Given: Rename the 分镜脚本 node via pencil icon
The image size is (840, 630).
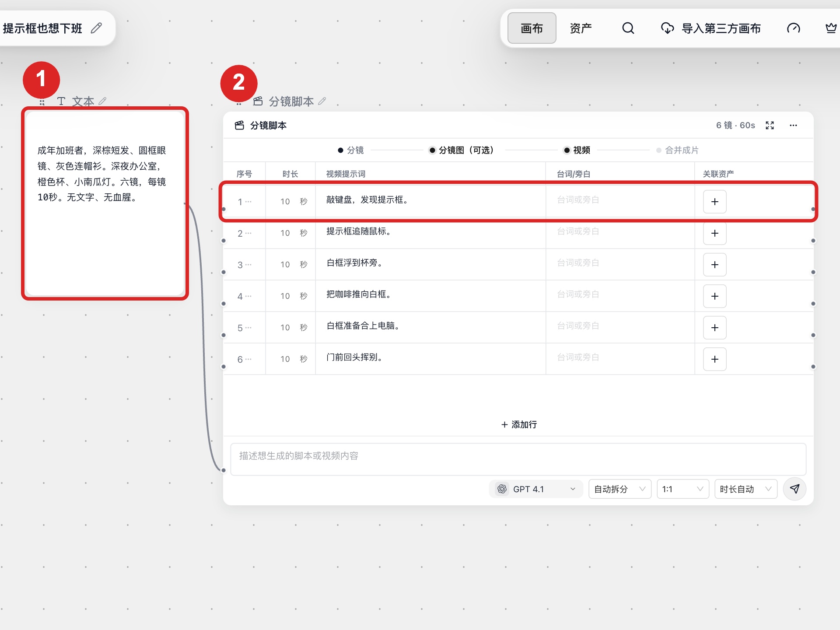Looking at the screenshot, I should tap(322, 101).
